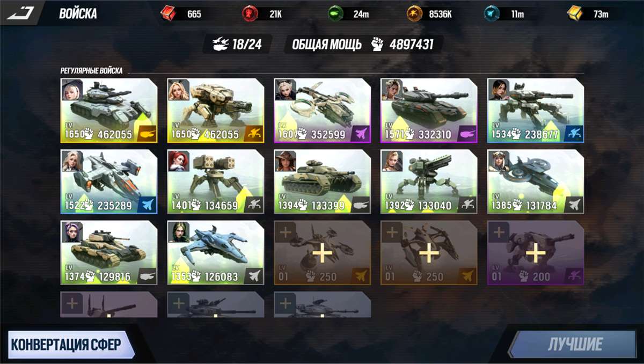Viewport: 644px width, 364px height.
Task: Add unit to empty purple mech slot with power 200
Action: [536, 252]
